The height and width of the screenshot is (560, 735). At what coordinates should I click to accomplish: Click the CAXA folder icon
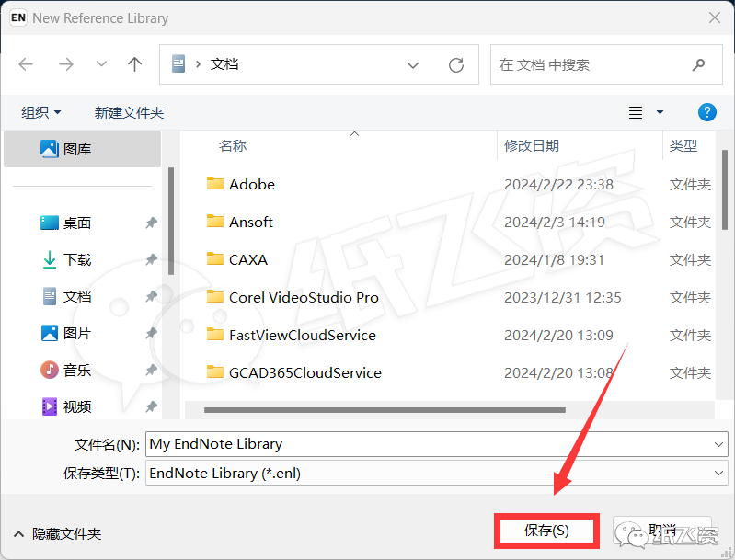coord(215,258)
